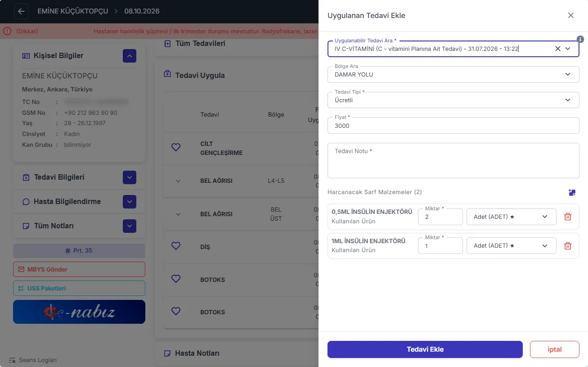
Task: Open unit dropdown for 1ML İNSÜLİN ENJEKTÖRÜ
Action: [511, 245]
